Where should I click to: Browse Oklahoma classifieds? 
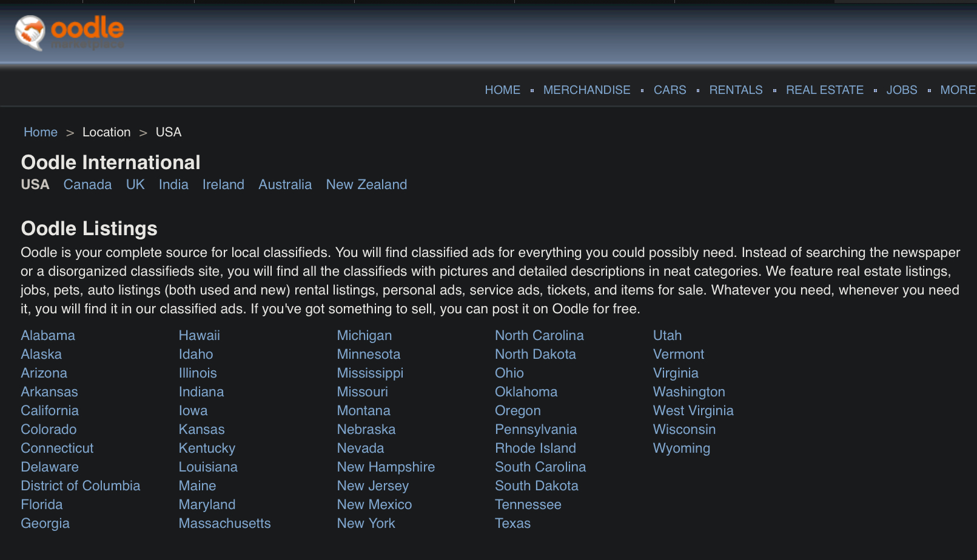point(526,392)
